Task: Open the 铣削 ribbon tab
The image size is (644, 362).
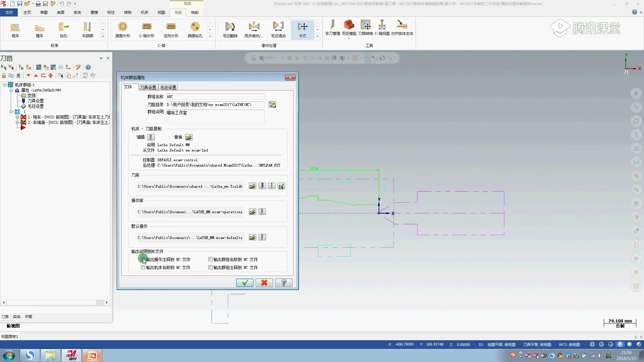Action: coord(195,12)
